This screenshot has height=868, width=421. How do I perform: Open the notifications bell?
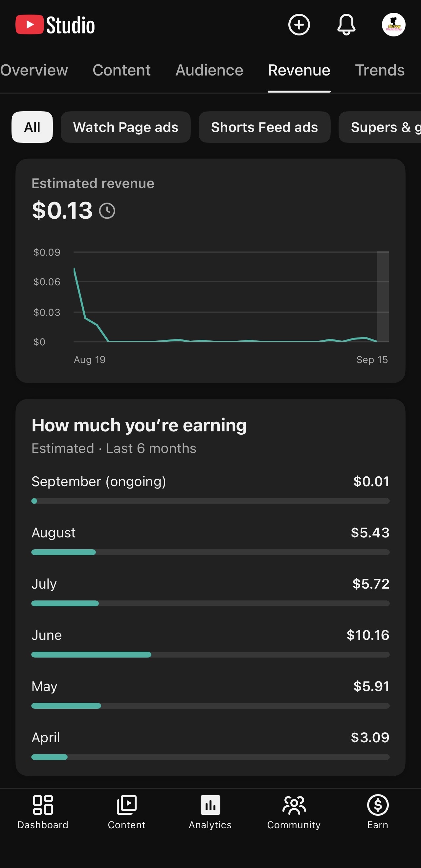pos(346,25)
